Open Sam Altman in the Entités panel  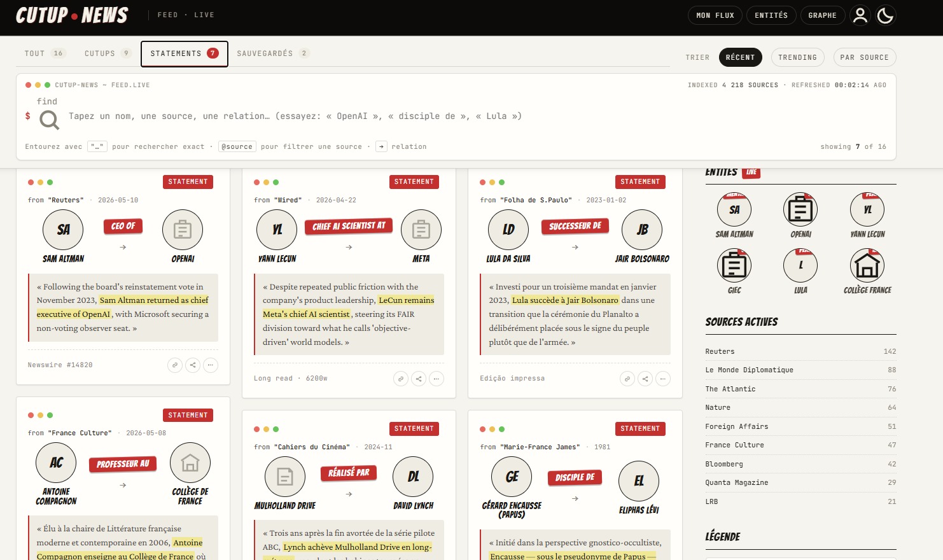(734, 216)
